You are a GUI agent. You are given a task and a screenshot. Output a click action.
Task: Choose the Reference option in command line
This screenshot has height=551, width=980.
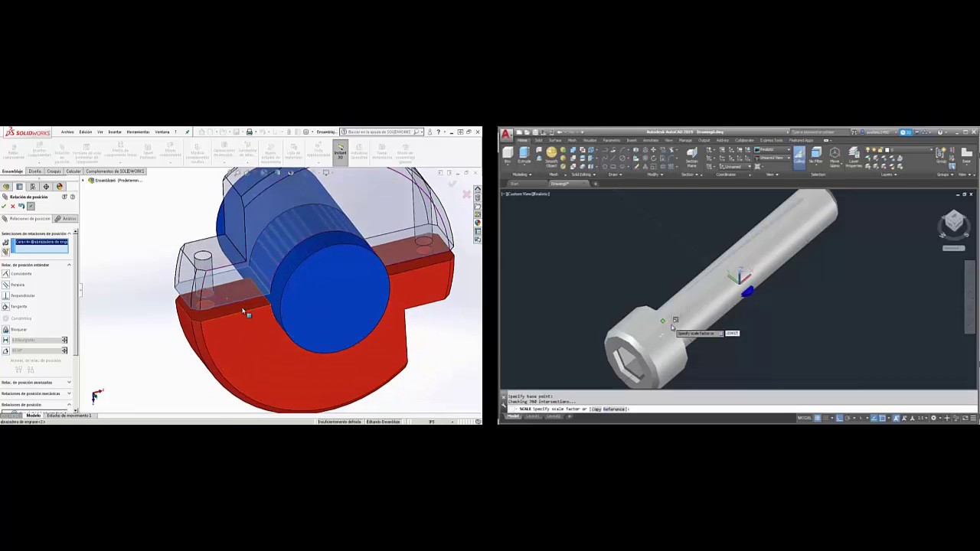coord(614,409)
